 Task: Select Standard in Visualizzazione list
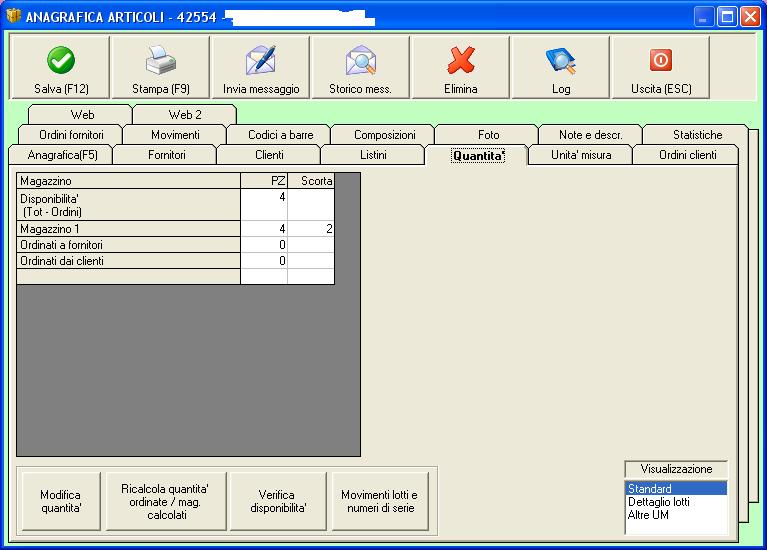[676, 488]
